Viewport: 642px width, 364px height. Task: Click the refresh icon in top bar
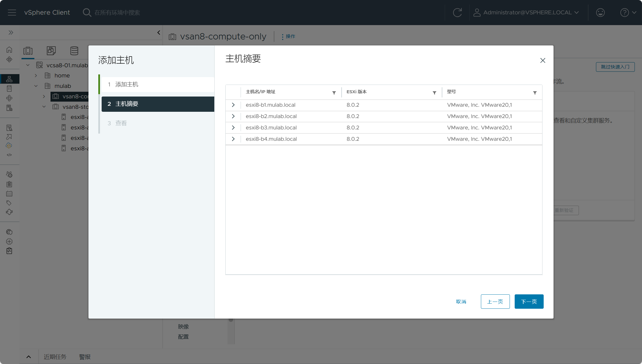(457, 13)
